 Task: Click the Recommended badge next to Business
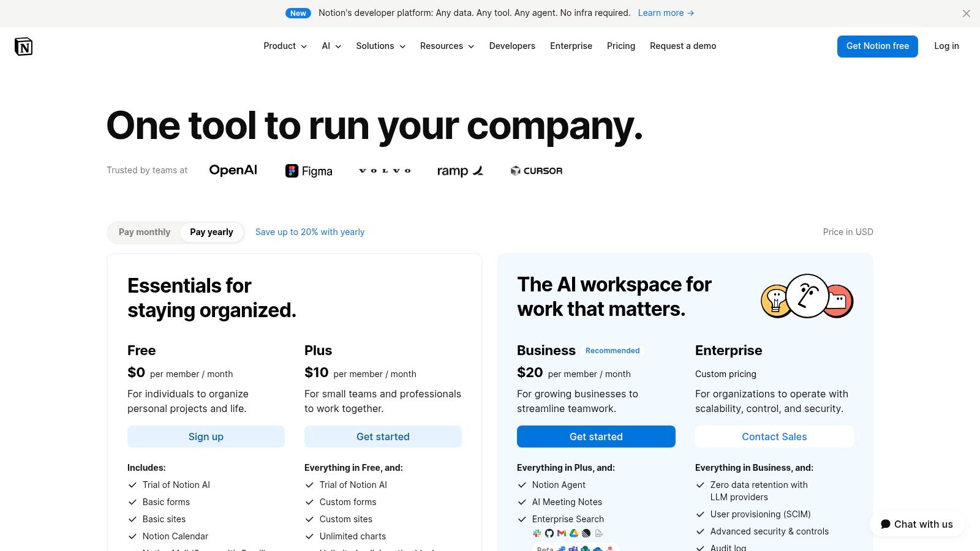coord(612,351)
